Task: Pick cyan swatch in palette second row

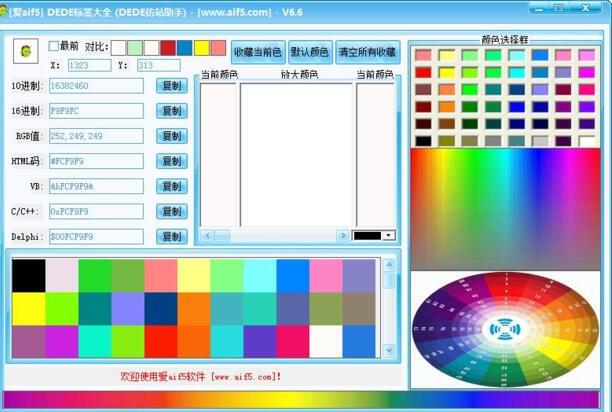Action: [x=517, y=72]
